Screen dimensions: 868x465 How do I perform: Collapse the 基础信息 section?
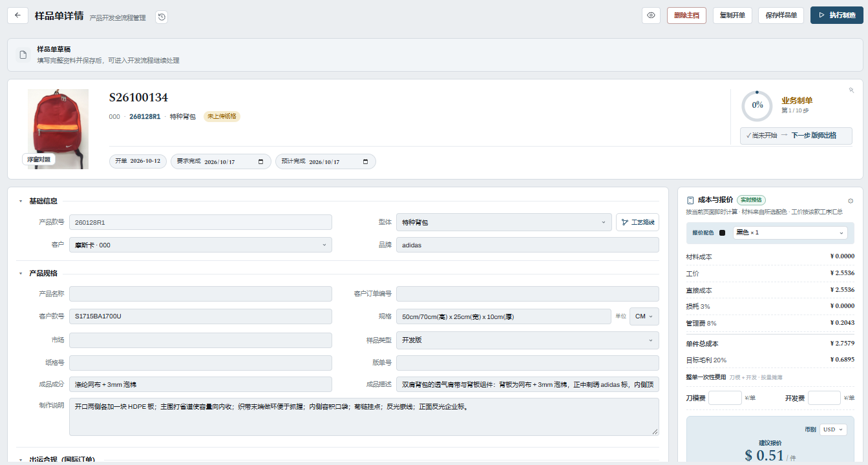(x=21, y=201)
